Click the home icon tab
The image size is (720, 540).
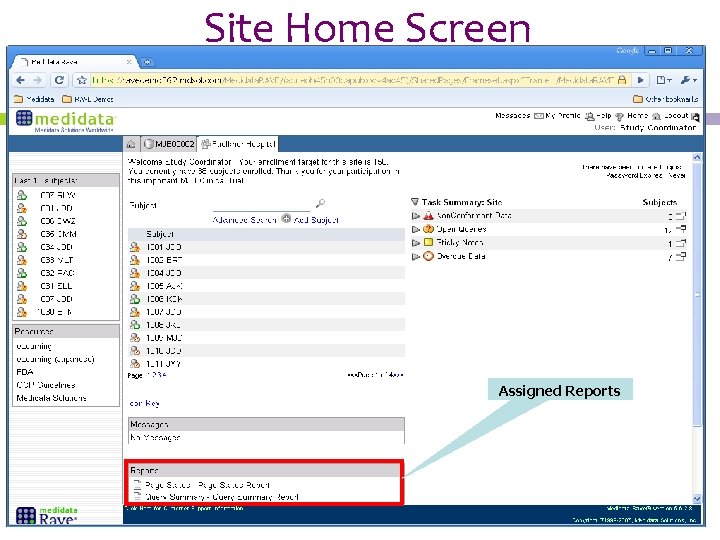tap(131, 144)
